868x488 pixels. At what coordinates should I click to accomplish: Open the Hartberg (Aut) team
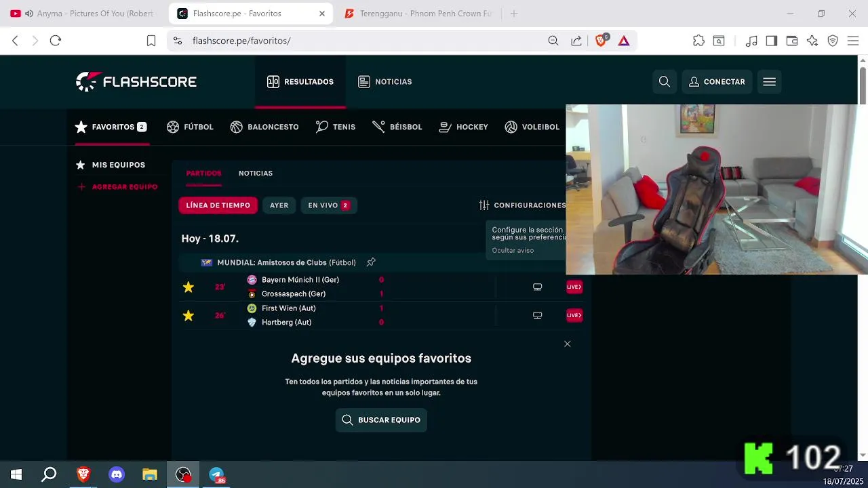pyautogui.click(x=287, y=323)
